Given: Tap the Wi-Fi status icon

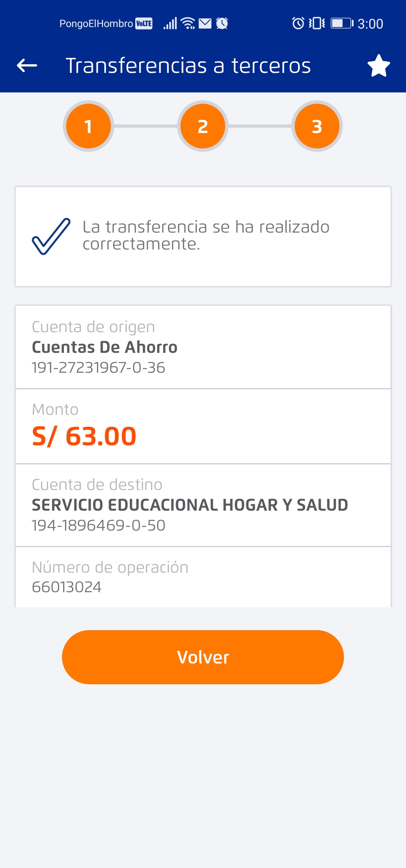Looking at the screenshot, I should [x=188, y=23].
